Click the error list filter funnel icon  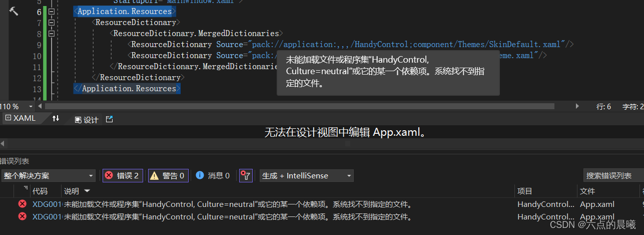246,175
